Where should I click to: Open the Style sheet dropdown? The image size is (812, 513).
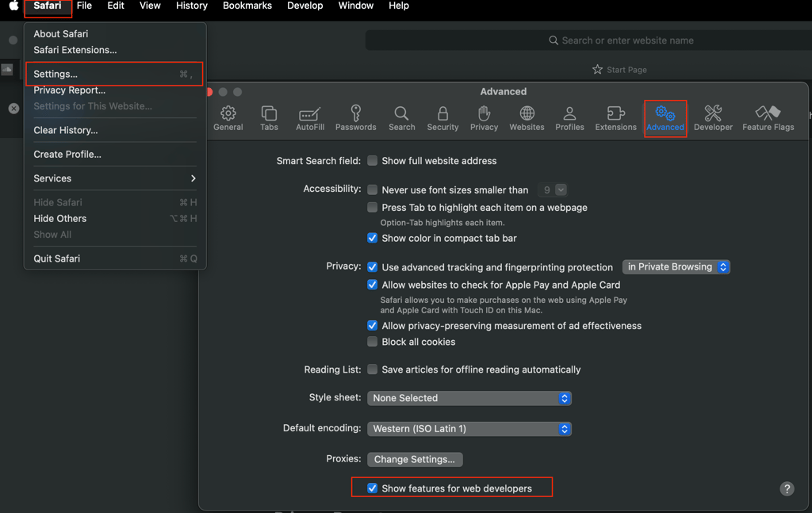[x=469, y=398]
